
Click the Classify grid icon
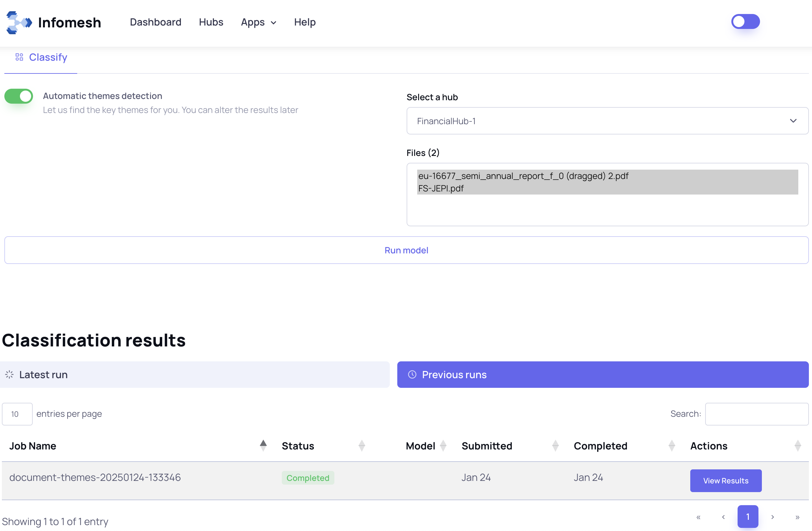(19, 57)
